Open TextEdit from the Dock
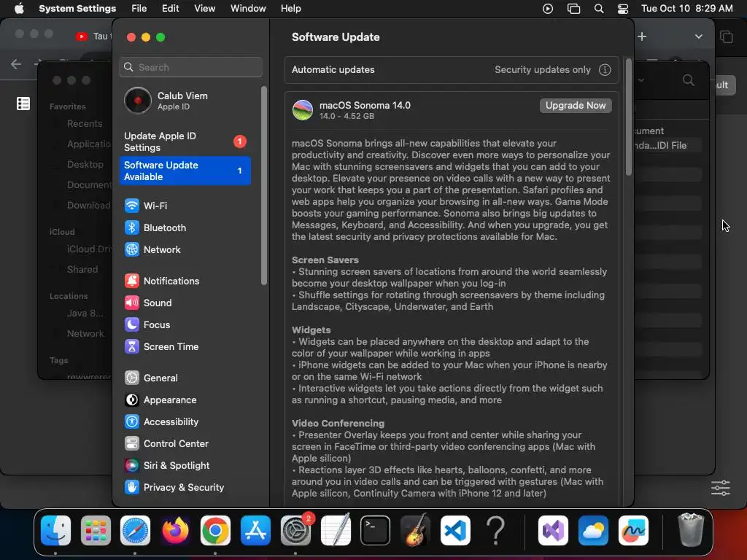 click(336, 530)
